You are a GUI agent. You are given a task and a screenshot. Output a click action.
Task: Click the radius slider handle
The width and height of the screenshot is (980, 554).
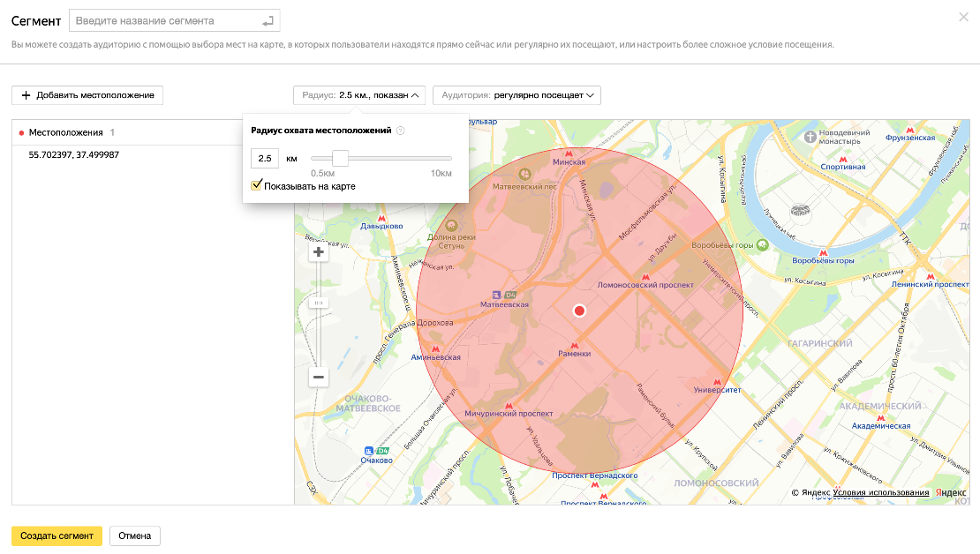[x=340, y=158]
